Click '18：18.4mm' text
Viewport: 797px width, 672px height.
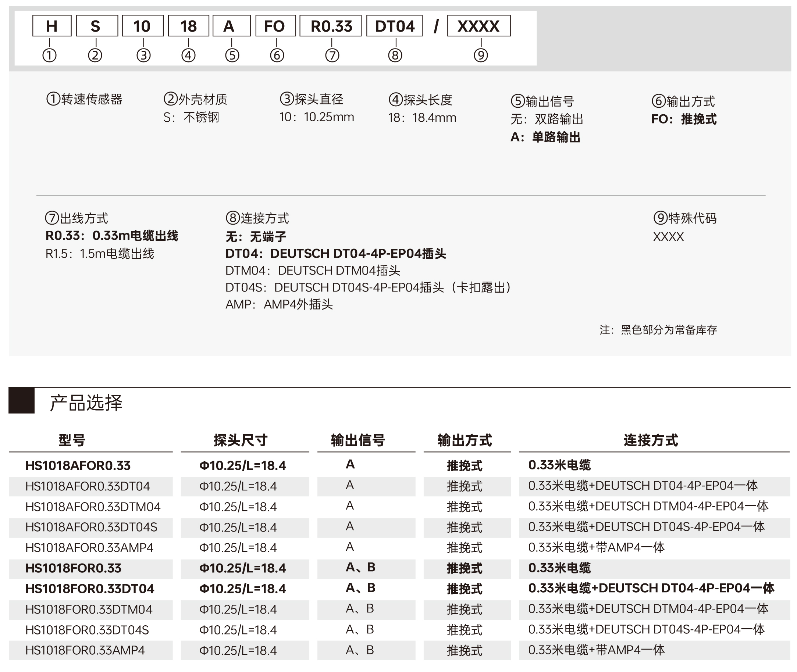[x=422, y=118]
